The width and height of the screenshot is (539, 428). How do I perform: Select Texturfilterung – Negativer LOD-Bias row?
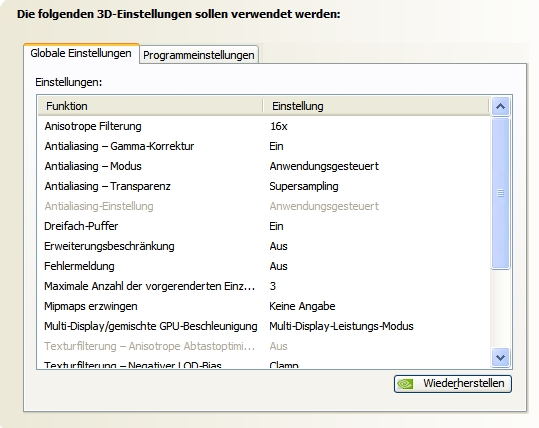pos(264,363)
